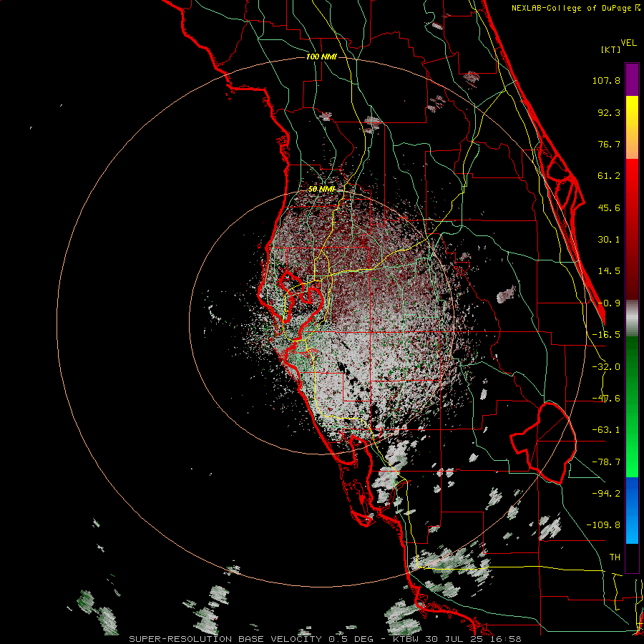Pick the green segment of velocity colorbar
644x644 pixels.
(632, 406)
